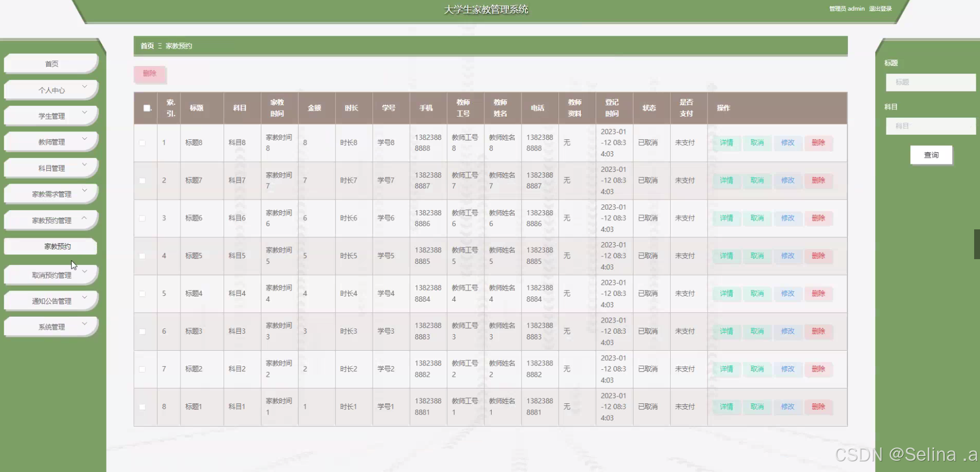Open 详情 for row 标题8

click(x=727, y=143)
